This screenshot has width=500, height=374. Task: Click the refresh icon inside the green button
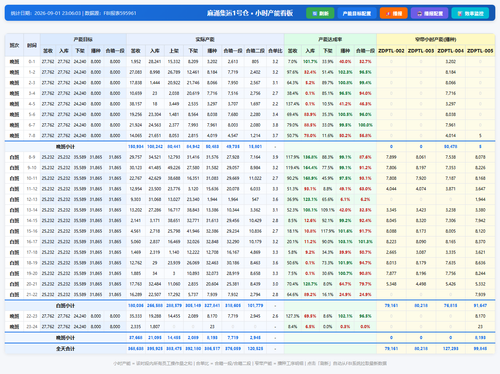click(x=314, y=14)
